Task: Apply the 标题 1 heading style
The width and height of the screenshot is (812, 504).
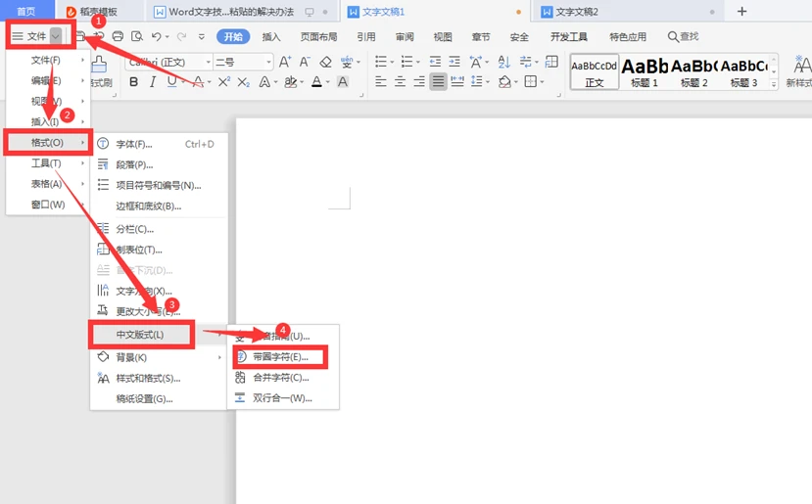Action: coord(644,71)
